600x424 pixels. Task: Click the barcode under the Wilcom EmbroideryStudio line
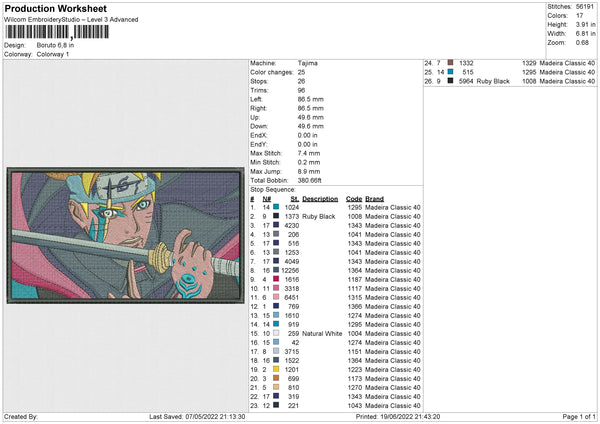click(57, 32)
